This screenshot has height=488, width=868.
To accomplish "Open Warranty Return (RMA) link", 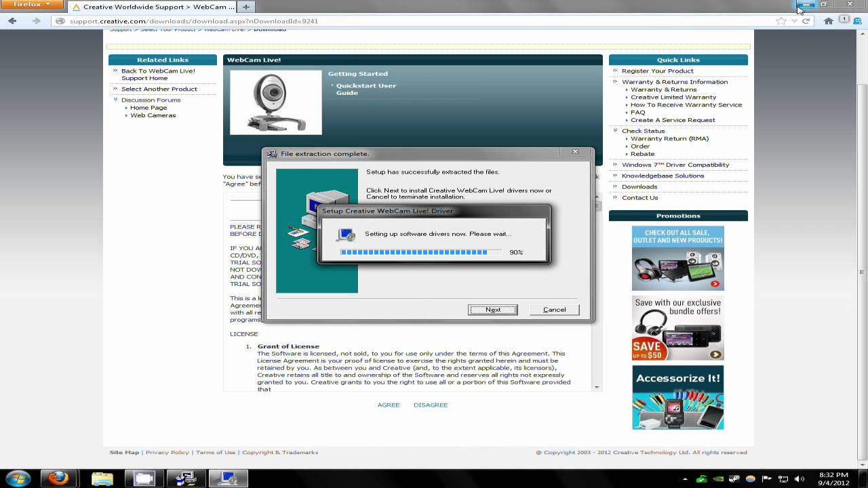I will [669, 138].
